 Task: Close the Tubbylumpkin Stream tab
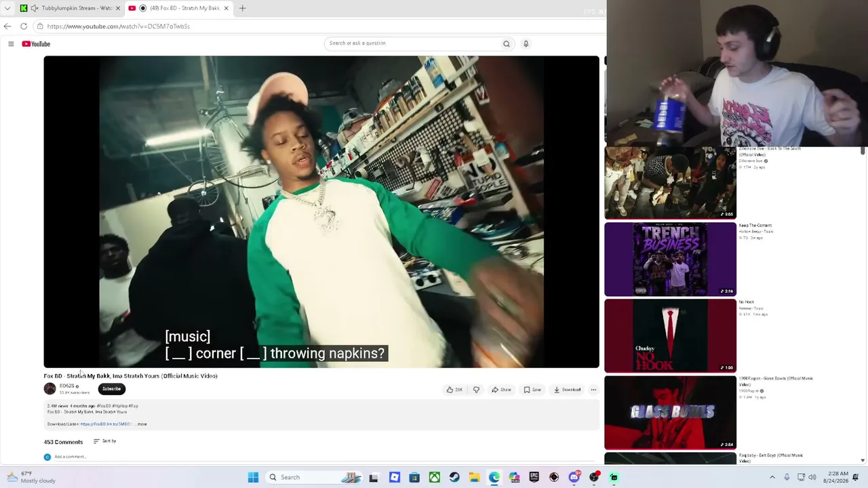[118, 8]
